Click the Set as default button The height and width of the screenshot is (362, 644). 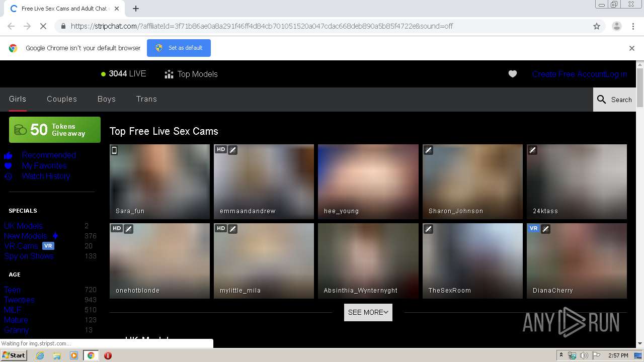coord(179,48)
